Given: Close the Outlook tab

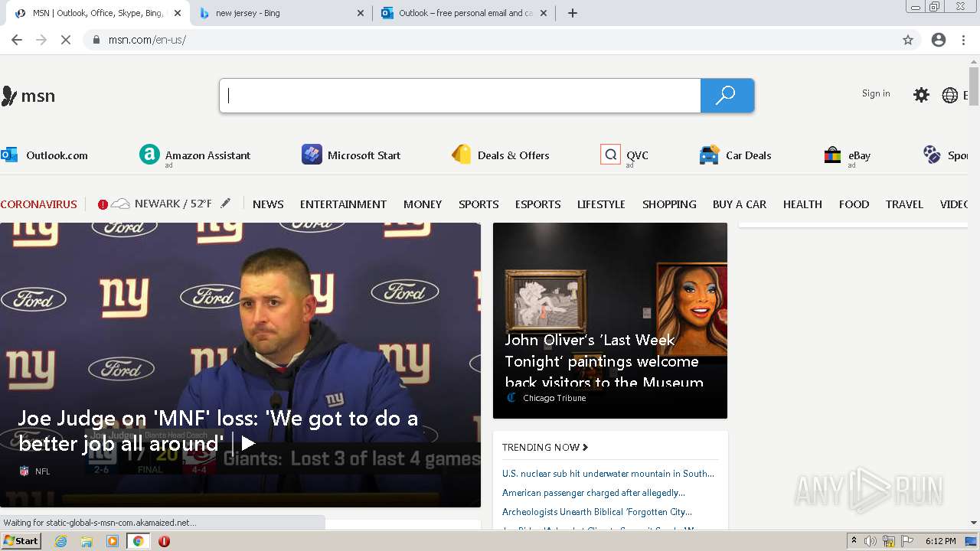Looking at the screenshot, I should (x=544, y=13).
